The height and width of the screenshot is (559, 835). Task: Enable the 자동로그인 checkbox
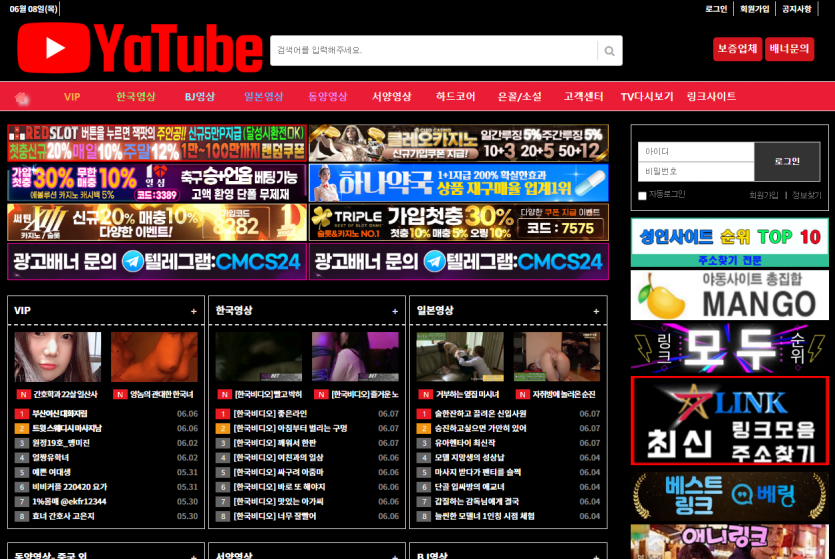coord(642,196)
